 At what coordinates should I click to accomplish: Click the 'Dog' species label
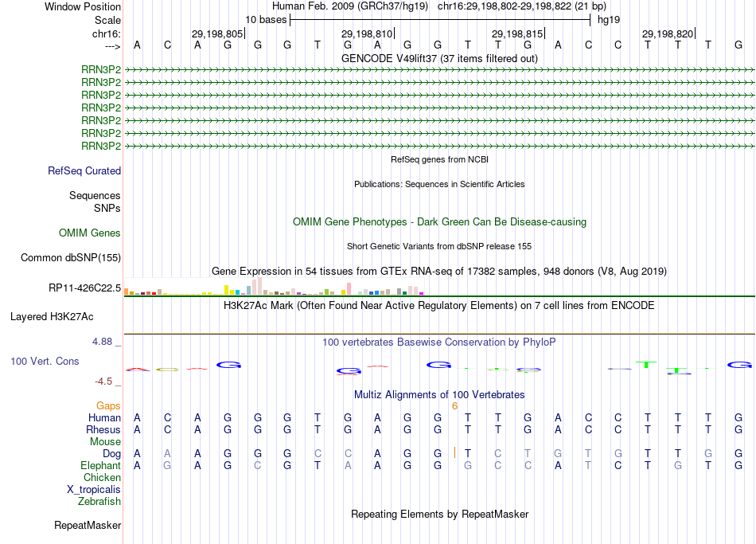(112, 454)
